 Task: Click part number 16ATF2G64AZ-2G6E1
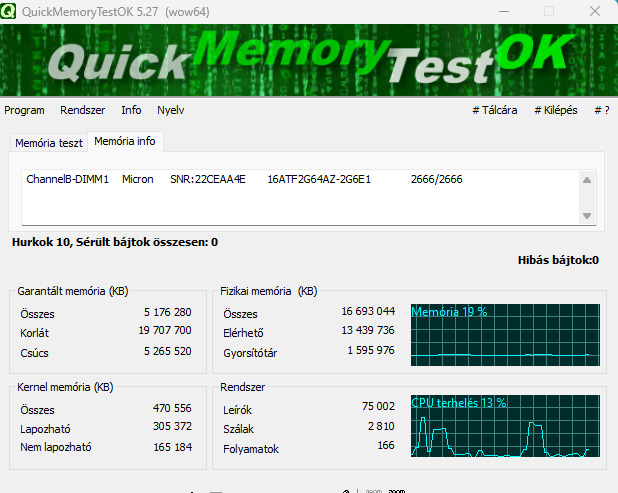[x=319, y=179]
